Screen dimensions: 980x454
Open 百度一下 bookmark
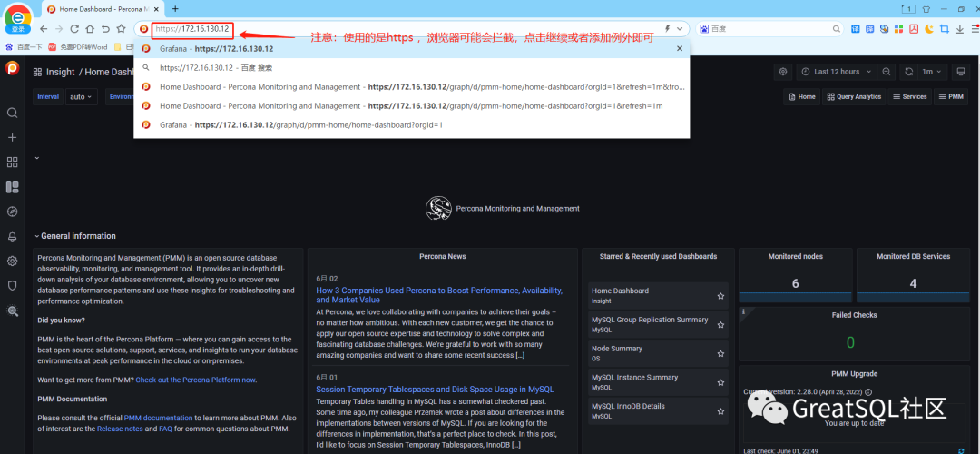pos(24,47)
